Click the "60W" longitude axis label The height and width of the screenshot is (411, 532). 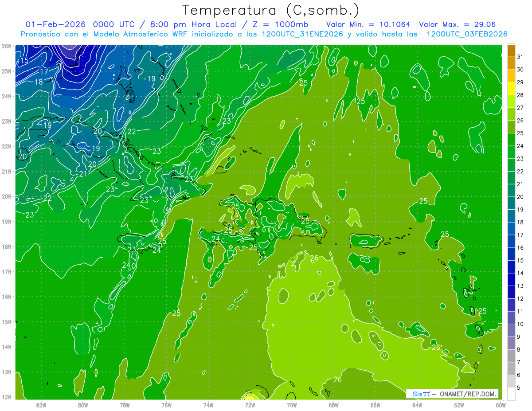[x=501, y=405]
